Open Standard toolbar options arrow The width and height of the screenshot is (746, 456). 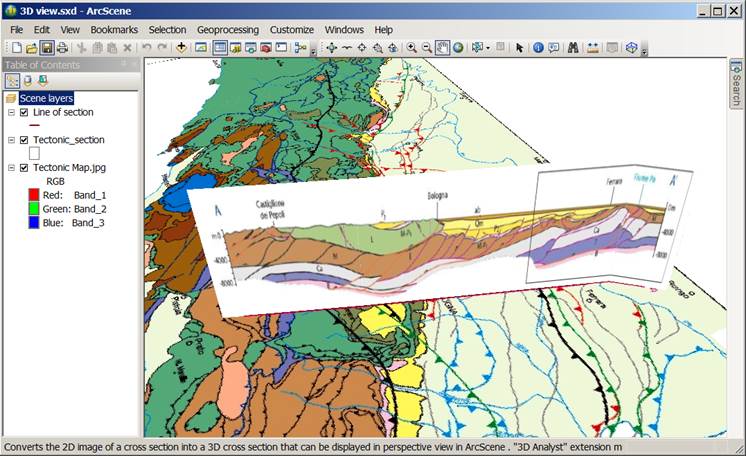[313, 52]
